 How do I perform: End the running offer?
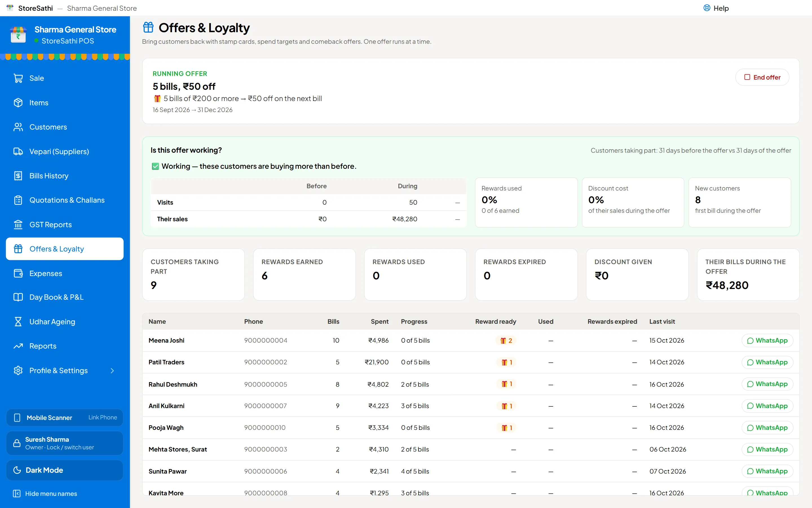(x=762, y=77)
